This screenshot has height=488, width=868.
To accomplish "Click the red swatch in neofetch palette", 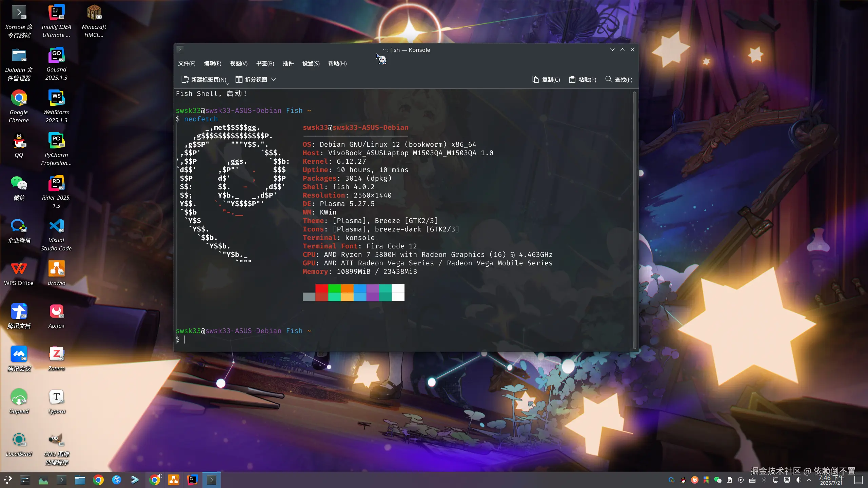I will (321, 288).
